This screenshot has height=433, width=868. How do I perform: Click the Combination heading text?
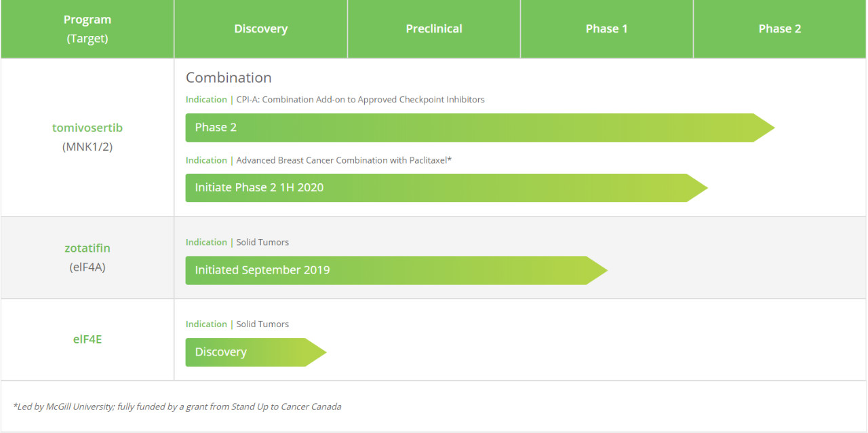tap(229, 77)
